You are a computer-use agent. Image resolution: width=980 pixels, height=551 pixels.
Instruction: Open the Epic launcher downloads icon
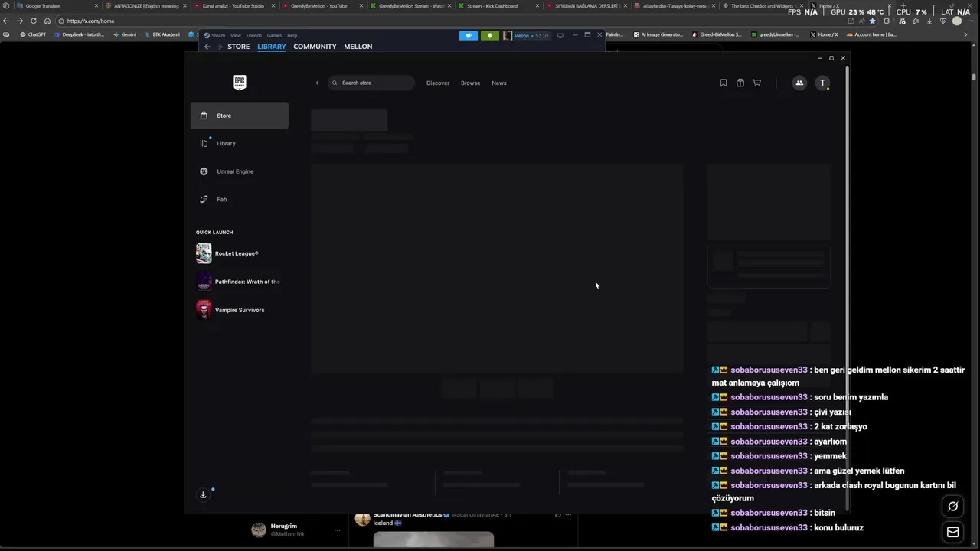(203, 494)
